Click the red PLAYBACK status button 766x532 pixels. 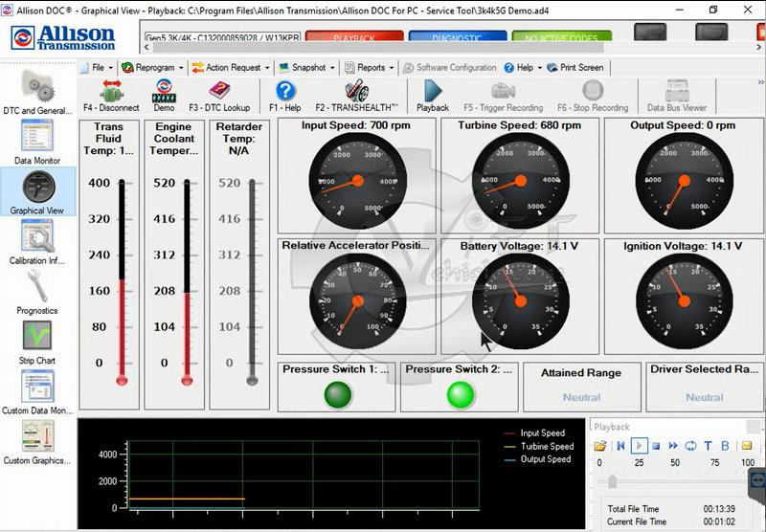pos(354,36)
